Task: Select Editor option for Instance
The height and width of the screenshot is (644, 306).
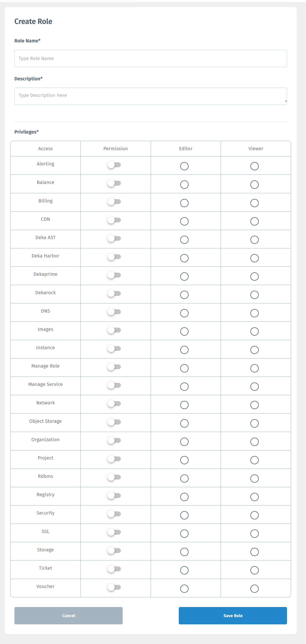Action: click(x=184, y=350)
